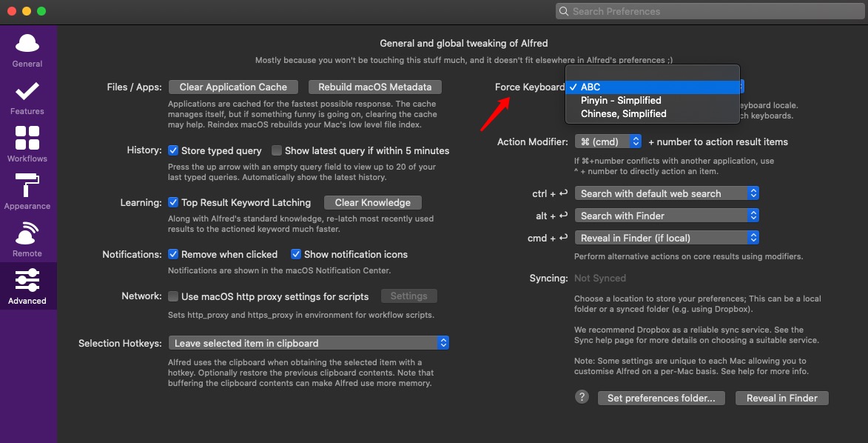Click Set preferences folder button
The height and width of the screenshot is (443, 868).
(662, 398)
